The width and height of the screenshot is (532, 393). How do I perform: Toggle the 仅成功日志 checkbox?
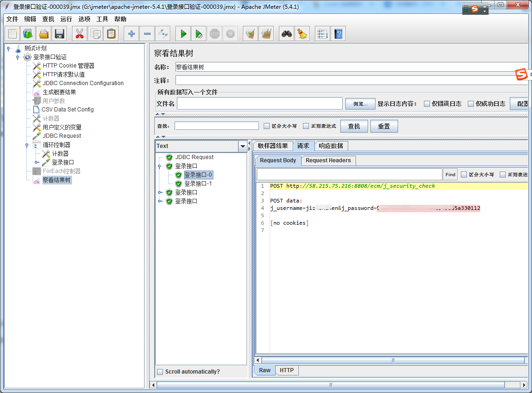pyautogui.click(x=471, y=104)
